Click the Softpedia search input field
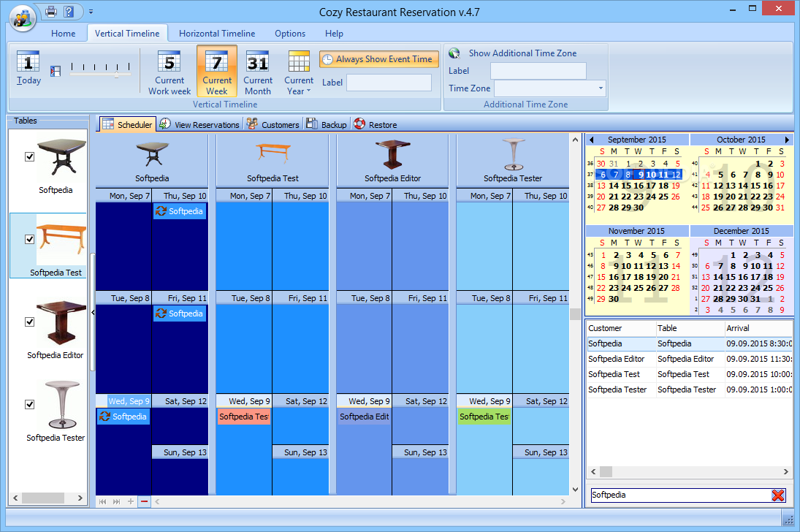The height and width of the screenshot is (532, 800). coord(681,495)
